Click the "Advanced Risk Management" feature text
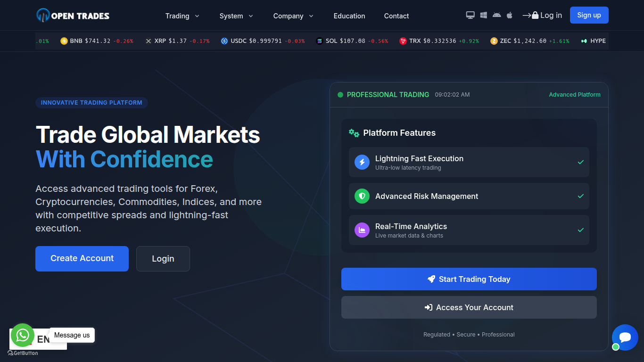 (x=427, y=196)
